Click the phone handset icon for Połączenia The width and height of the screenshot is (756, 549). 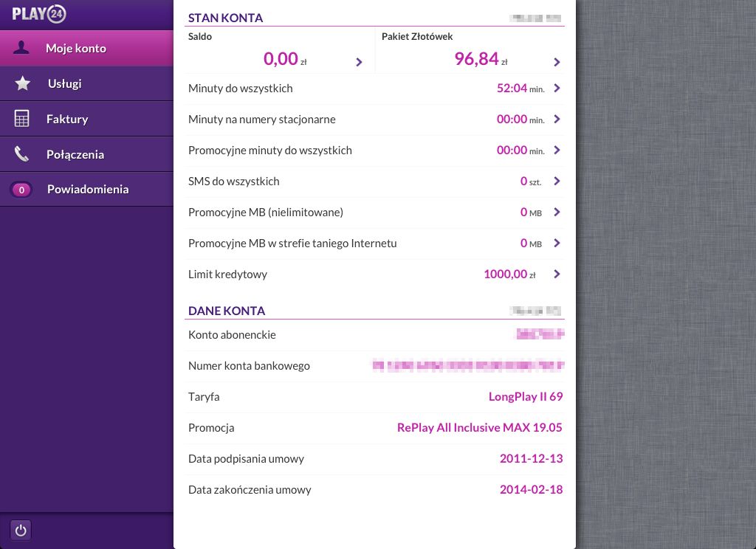click(x=22, y=154)
